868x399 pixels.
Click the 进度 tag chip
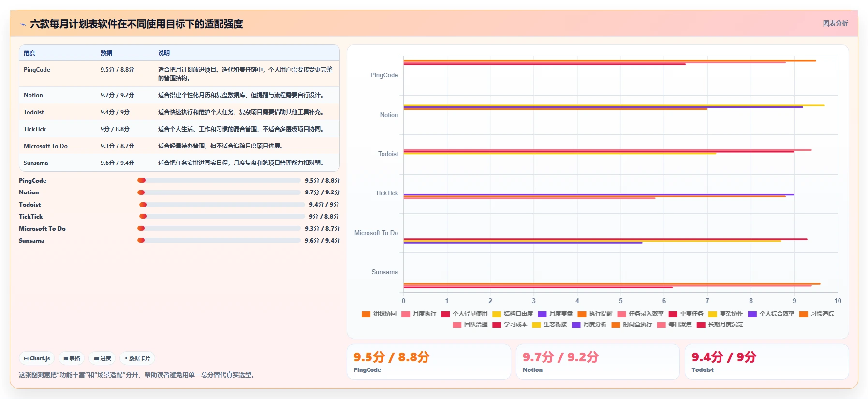102,358
